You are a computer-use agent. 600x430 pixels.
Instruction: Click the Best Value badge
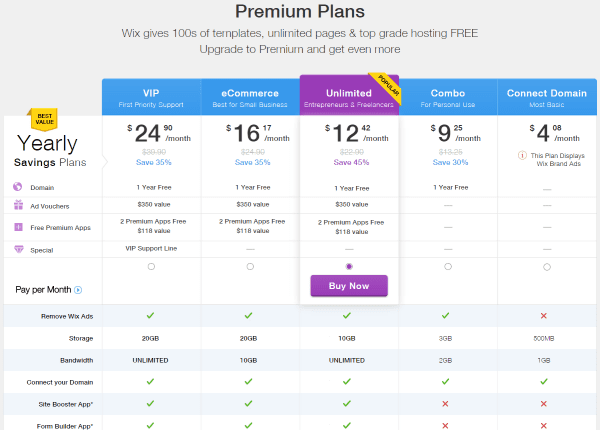click(x=43, y=119)
